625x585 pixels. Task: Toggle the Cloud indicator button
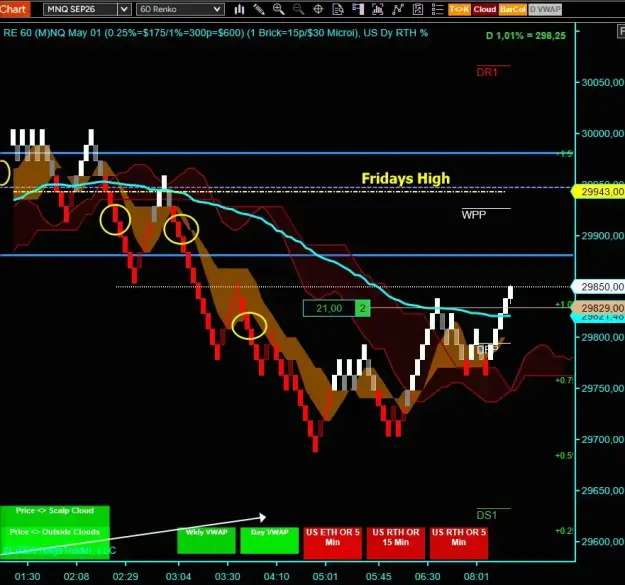[x=485, y=9]
